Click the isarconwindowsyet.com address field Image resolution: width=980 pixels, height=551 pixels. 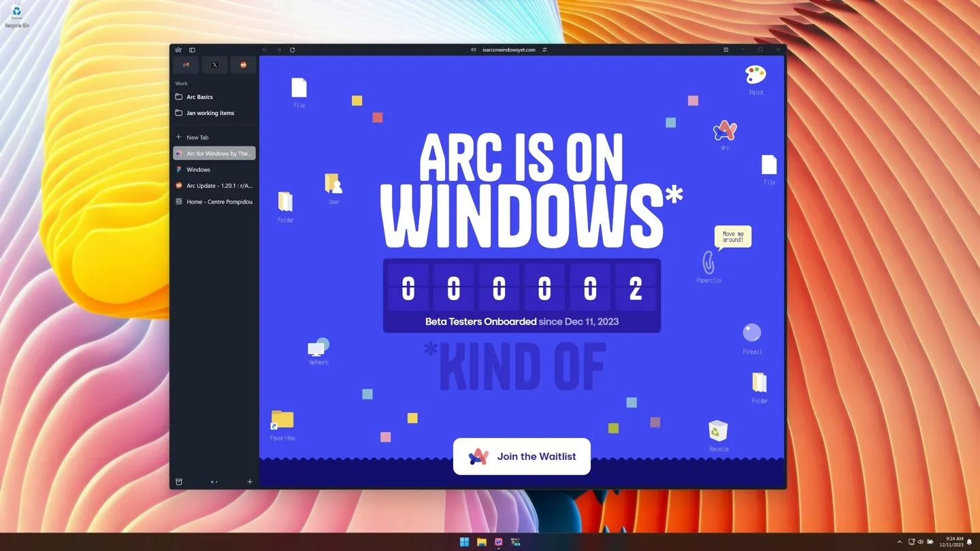pyautogui.click(x=508, y=50)
